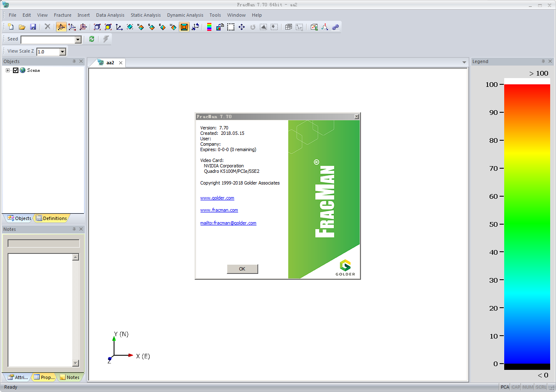The height and width of the screenshot is (392, 556).
Task: Click the Open folder toolbar icon
Action: tap(22, 27)
